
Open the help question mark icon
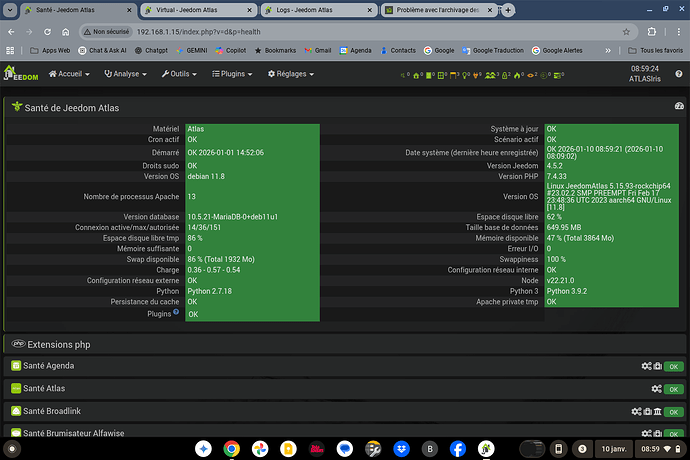[679, 74]
